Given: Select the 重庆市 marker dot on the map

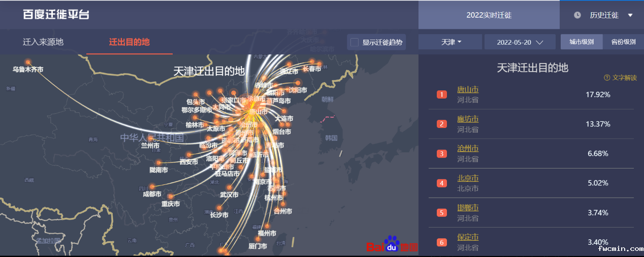Looking at the screenshot, I should tap(171, 197).
